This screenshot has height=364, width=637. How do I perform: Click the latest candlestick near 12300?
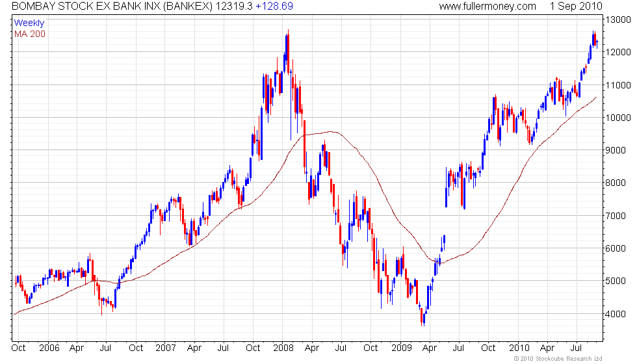(x=597, y=44)
